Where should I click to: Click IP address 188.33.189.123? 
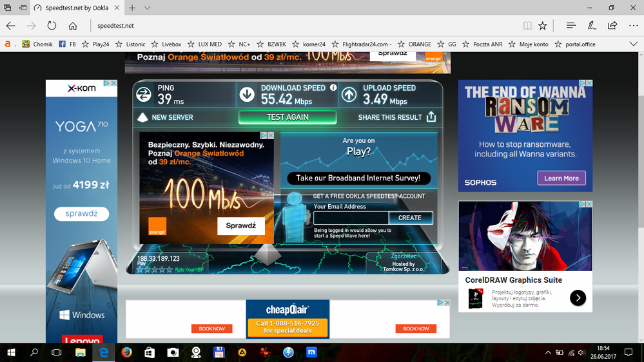tap(158, 258)
